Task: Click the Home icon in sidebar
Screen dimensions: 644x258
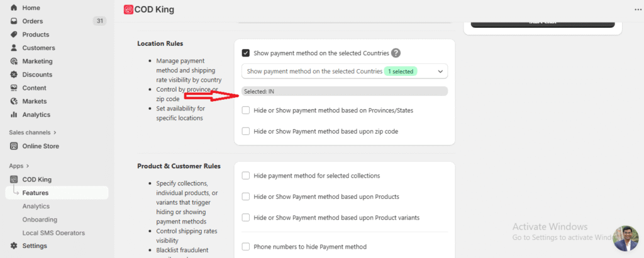Action: [14, 8]
